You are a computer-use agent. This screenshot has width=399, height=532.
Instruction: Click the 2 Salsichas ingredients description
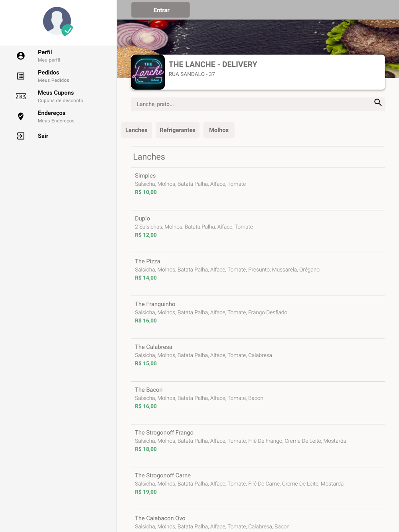[194, 227]
